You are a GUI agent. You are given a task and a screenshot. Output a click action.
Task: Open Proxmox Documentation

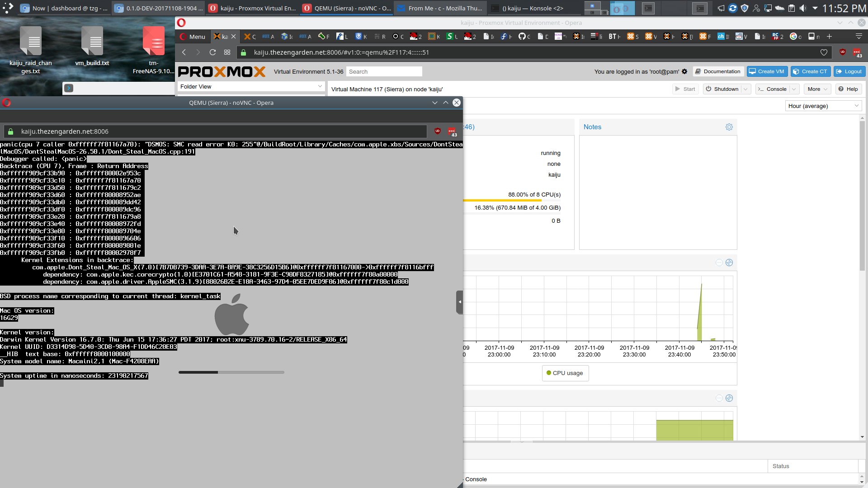(717, 71)
